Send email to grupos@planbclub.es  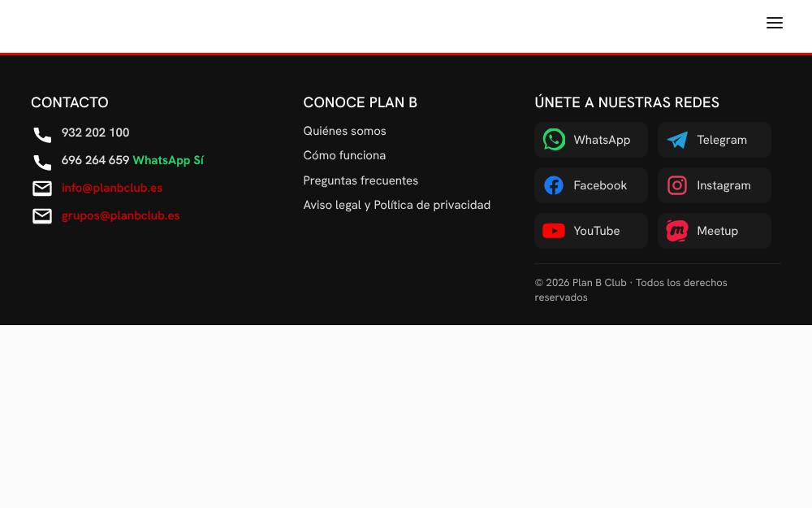coord(121,215)
